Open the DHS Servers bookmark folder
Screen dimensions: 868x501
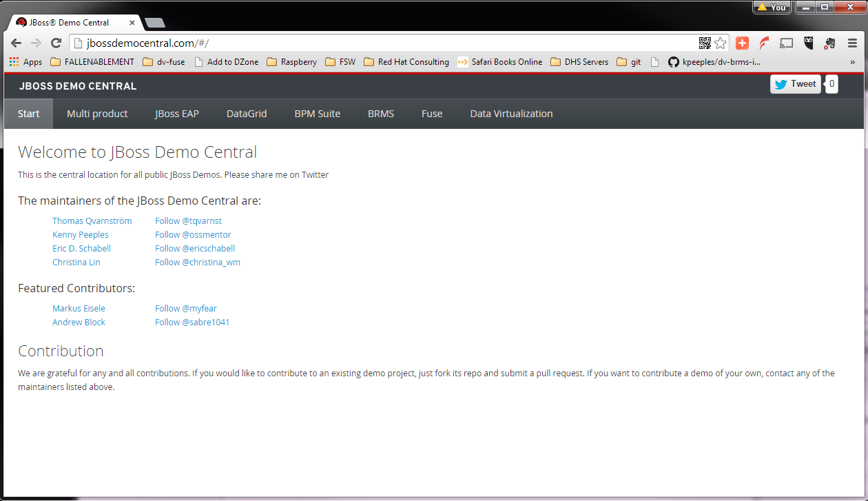[579, 62]
